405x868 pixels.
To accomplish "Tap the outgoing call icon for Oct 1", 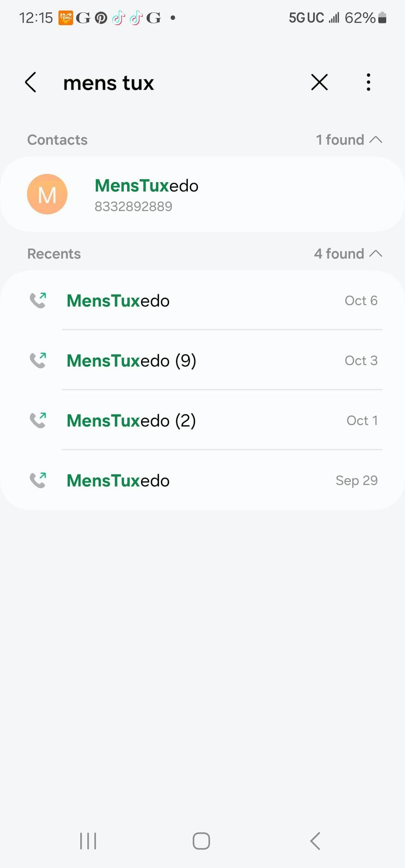I will tap(38, 420).
